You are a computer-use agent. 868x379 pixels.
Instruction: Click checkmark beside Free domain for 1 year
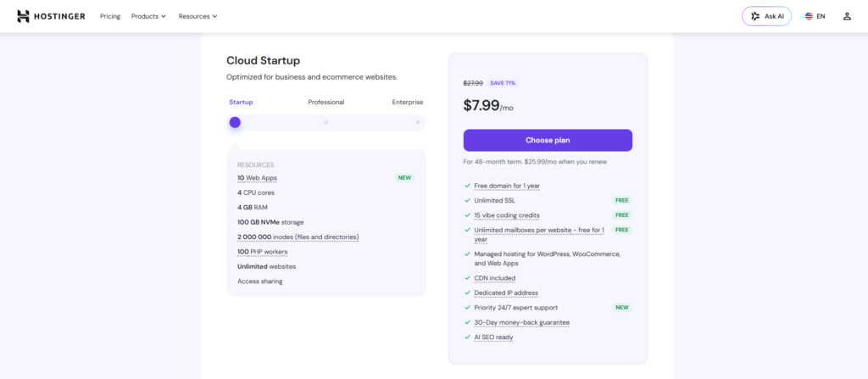coord(468,186)
